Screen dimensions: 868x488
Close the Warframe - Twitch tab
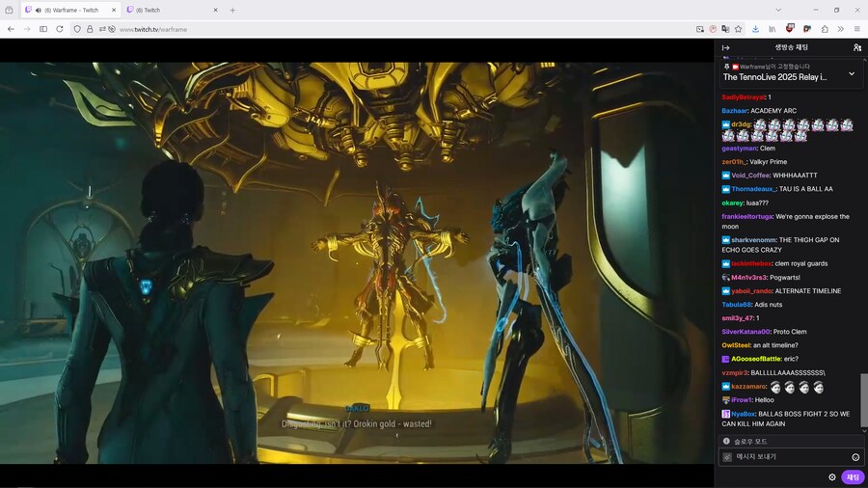114,10
